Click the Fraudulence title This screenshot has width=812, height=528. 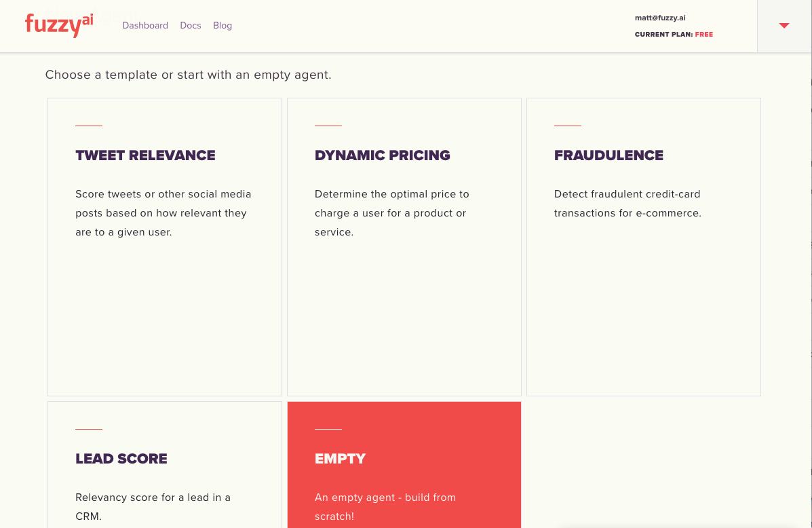[608, 155]
